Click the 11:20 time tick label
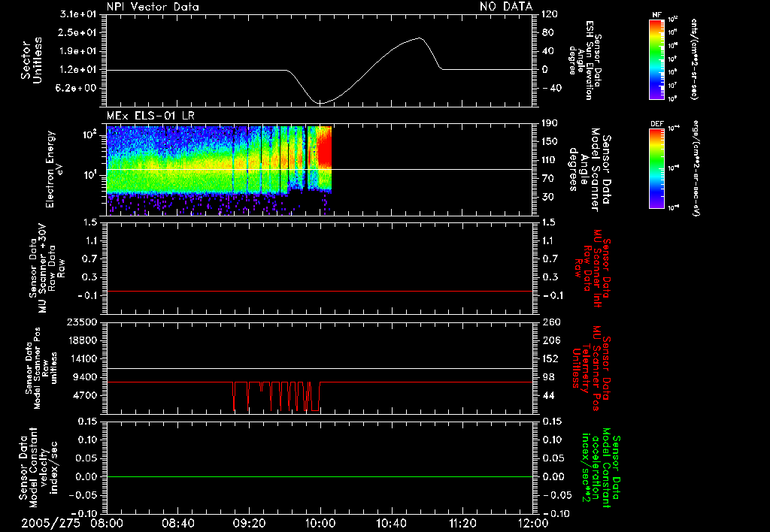770x532 pixels. click(x=462, y=523)
